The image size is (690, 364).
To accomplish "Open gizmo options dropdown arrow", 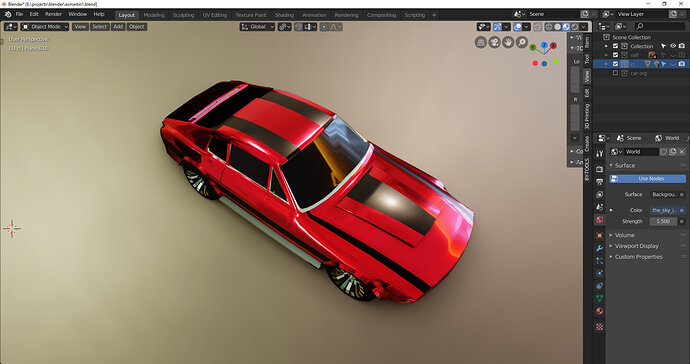I will [x=506, y=27].
